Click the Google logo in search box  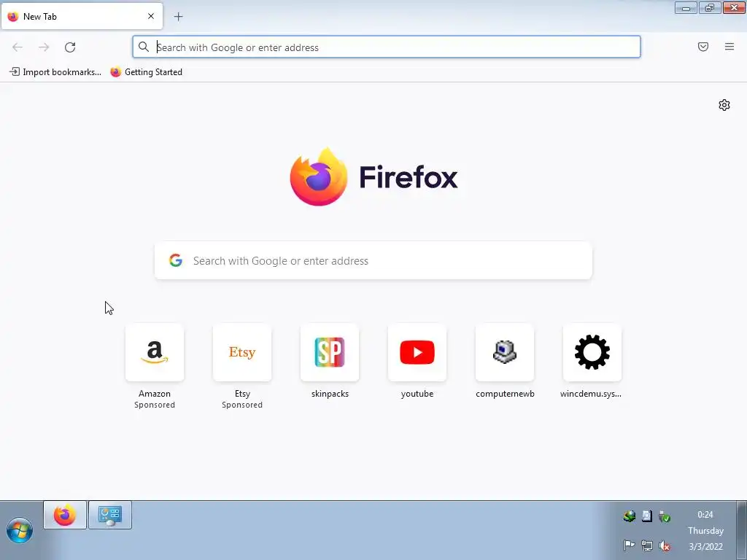click(176, 260)
